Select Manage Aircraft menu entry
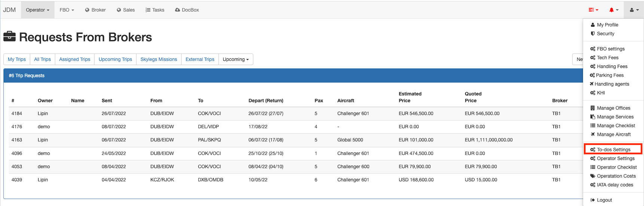The height and width of the screenshot is (206, 644). coord(614,135)
